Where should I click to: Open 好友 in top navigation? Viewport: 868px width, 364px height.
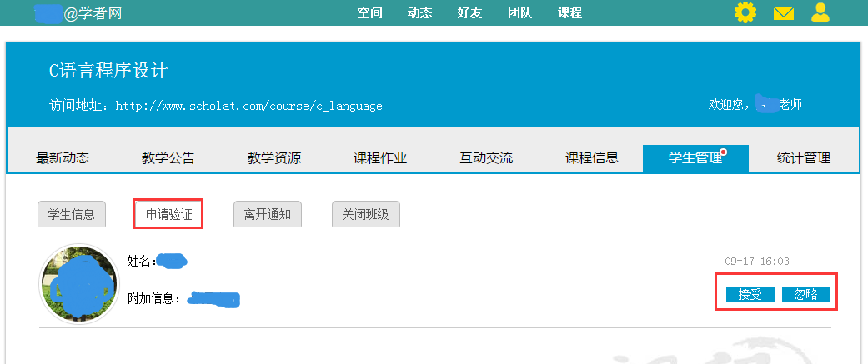pos(470,12)
